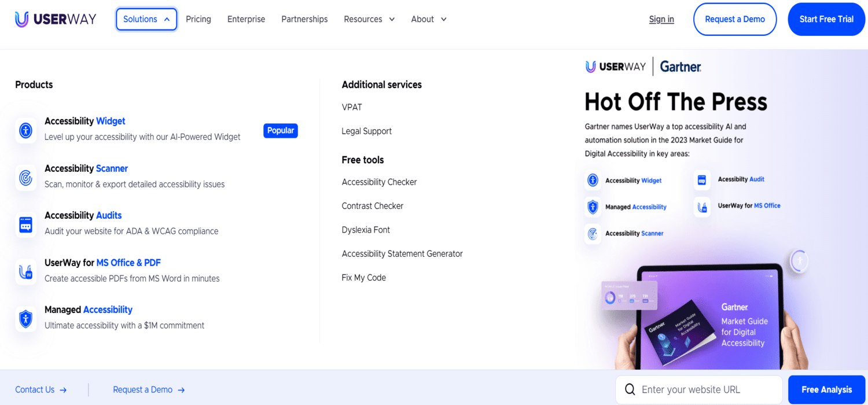
Task: Click 'Create accessible PDFs from MS Word in minutes'
Action: [132, 278]
